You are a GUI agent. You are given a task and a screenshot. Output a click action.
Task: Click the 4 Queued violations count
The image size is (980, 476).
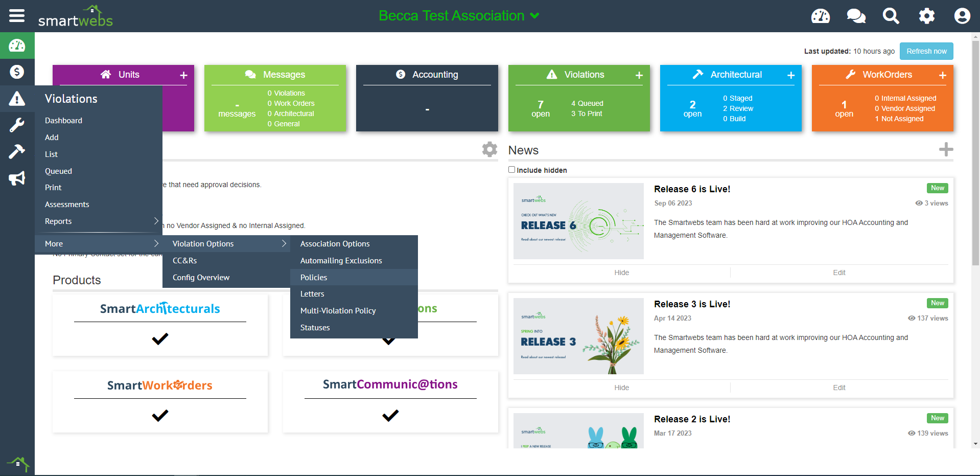[x=587, y=103]
